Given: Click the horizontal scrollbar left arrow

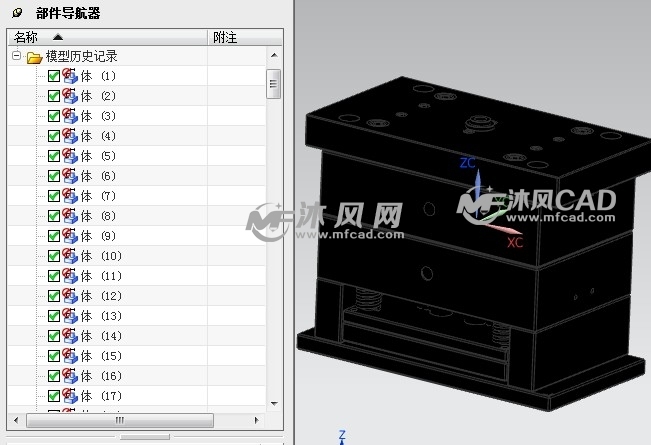Looking at the screenshot, I should 16,420.
